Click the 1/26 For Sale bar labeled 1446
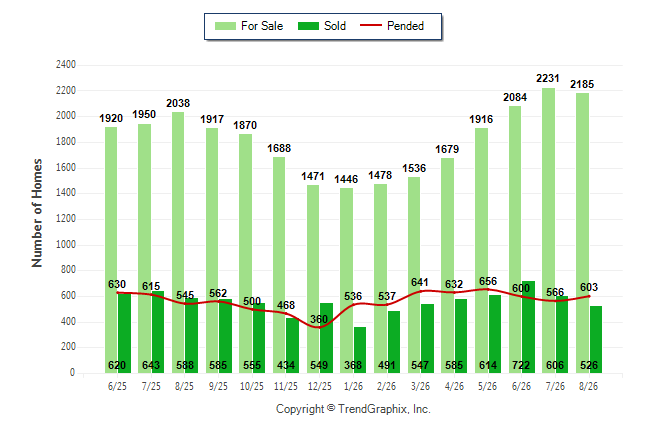 (x=346, y=281)
